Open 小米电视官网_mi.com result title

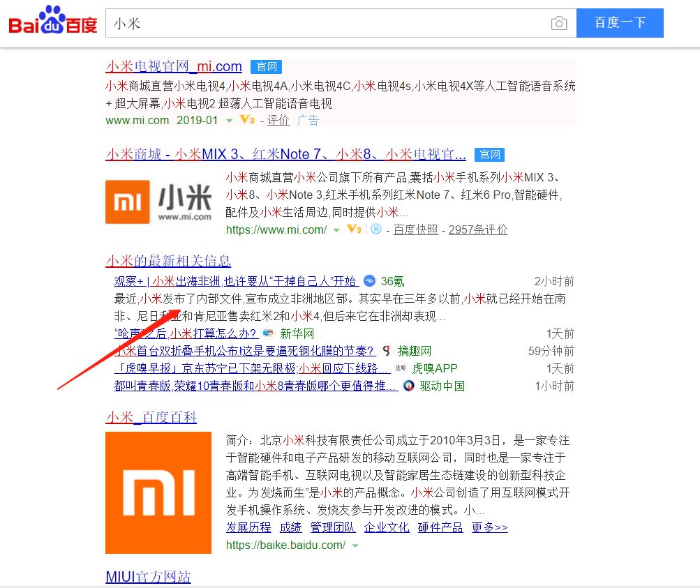(x=174, y=66)
